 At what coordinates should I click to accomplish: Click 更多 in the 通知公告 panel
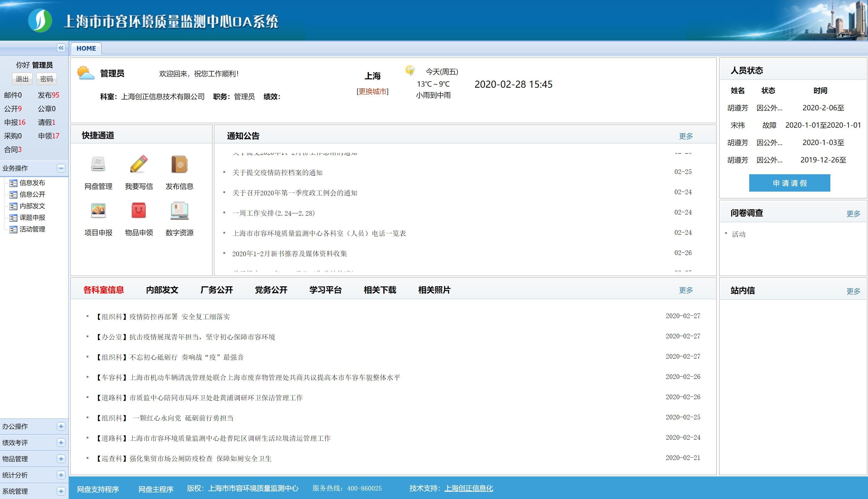[x=685, y=136]
